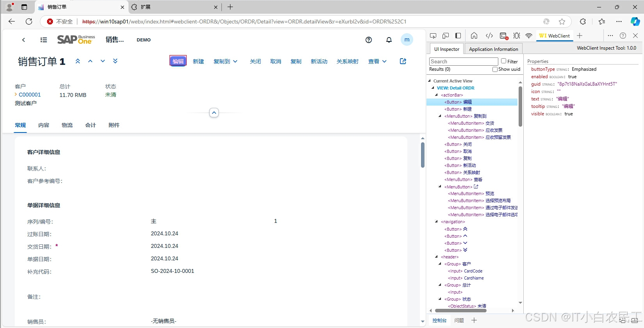Add page to favorites star icon

click(x=562, y=22)
